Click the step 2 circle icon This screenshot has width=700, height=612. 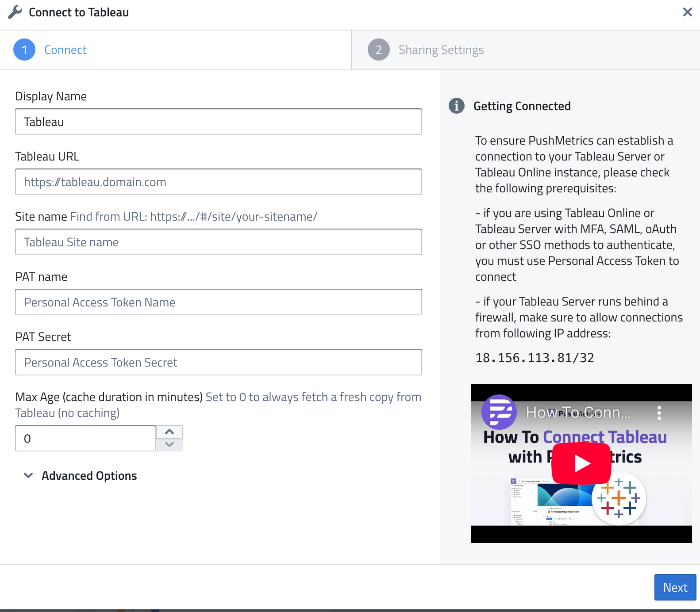(x=378, y=50)
